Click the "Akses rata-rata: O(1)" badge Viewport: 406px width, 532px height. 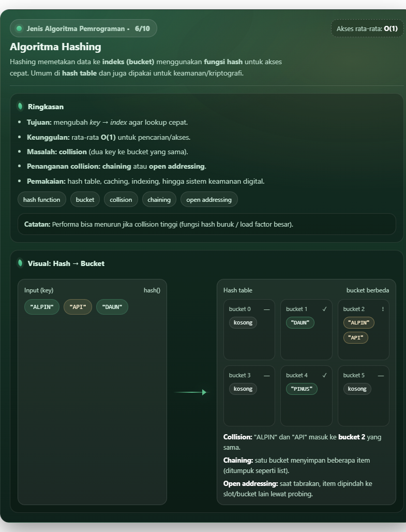[x=367, y=28]
